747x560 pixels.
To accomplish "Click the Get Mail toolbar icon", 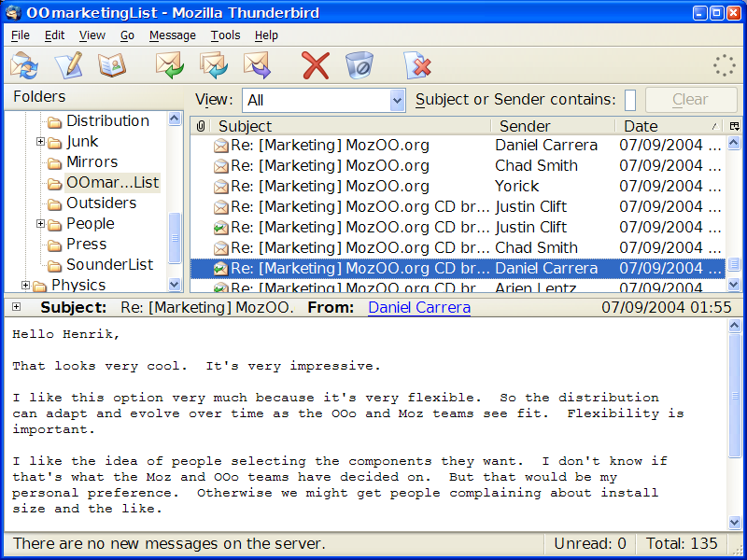I will pyautogui.click(x=24, y=65).
